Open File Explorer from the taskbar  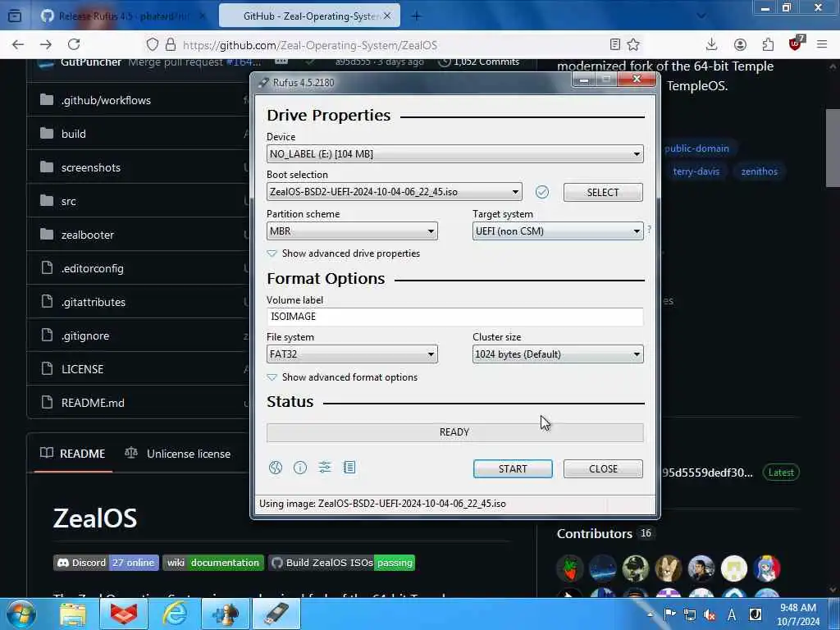(73, 614)
